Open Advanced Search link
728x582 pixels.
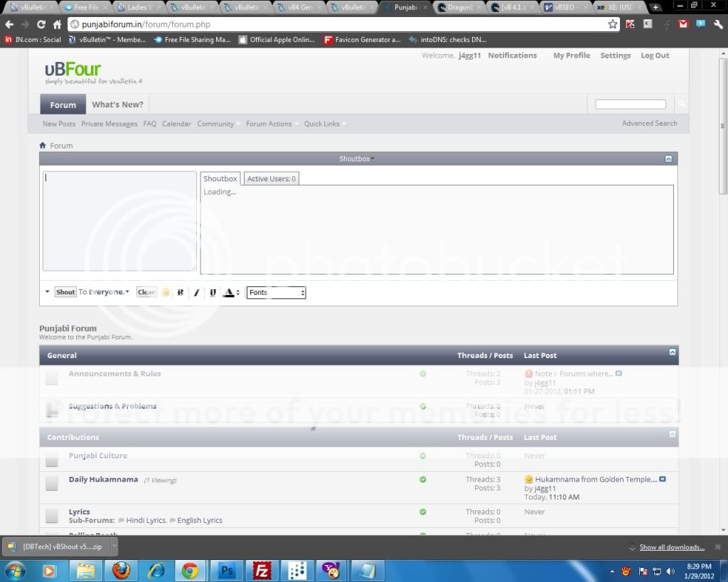[x=649, y=124]
